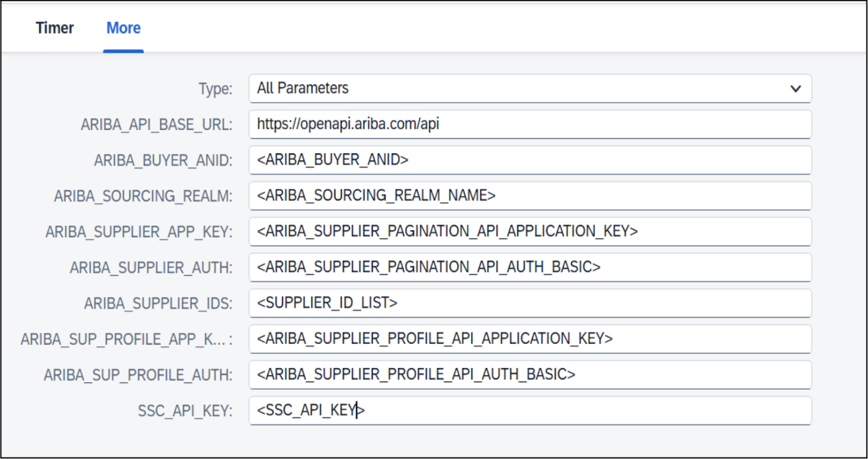
Task: Click the ARIBA_BUYER_ANID label
Action: click(163, 161)
